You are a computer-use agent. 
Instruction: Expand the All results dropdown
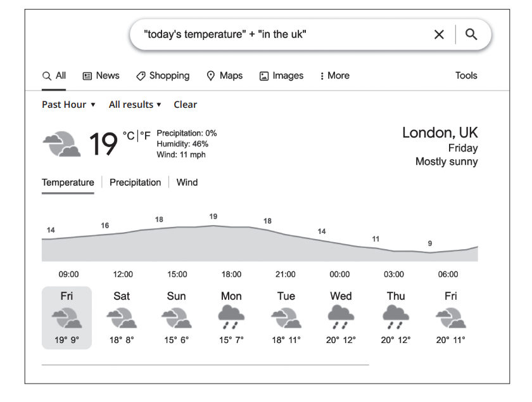[135, 105]
